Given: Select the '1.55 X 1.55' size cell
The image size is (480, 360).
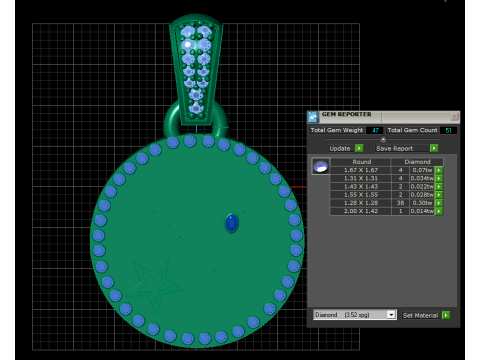Looking at the screenshot, I should coord(361,195).
